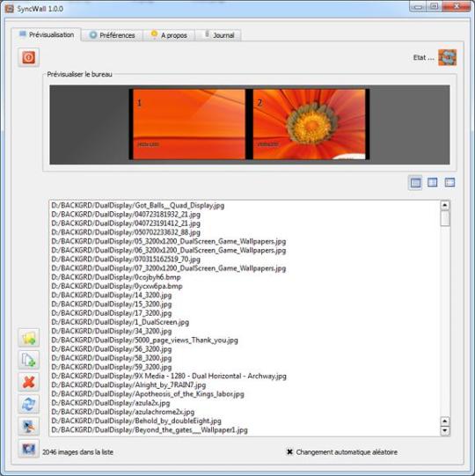Viewport: 475px width, 476px height.
Task: Click the bottom-left wallpaper icon
Action: click(x=28, y=449)
